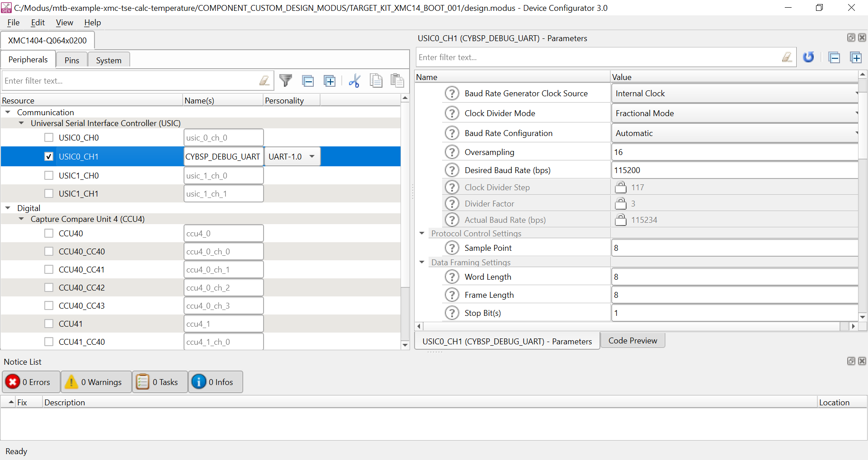868x460 pixels.
Task: Collapse Protocol Control Settings group
Action: pyautogui.click(x=422, y=233)
